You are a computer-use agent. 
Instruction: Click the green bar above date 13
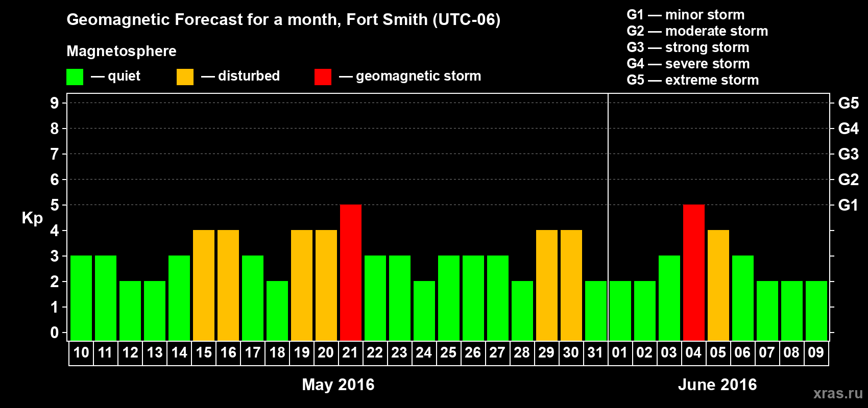point(155,311)
